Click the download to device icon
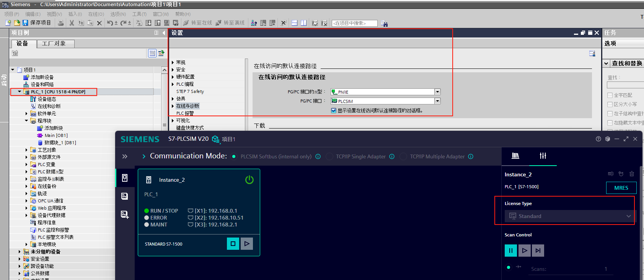Viewport: 644px width, 280px height. pyautogui.click(x=148, y=23)
